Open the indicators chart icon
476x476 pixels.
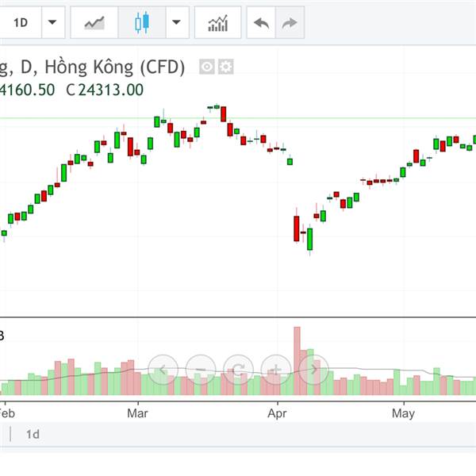[x=217, y=22]
